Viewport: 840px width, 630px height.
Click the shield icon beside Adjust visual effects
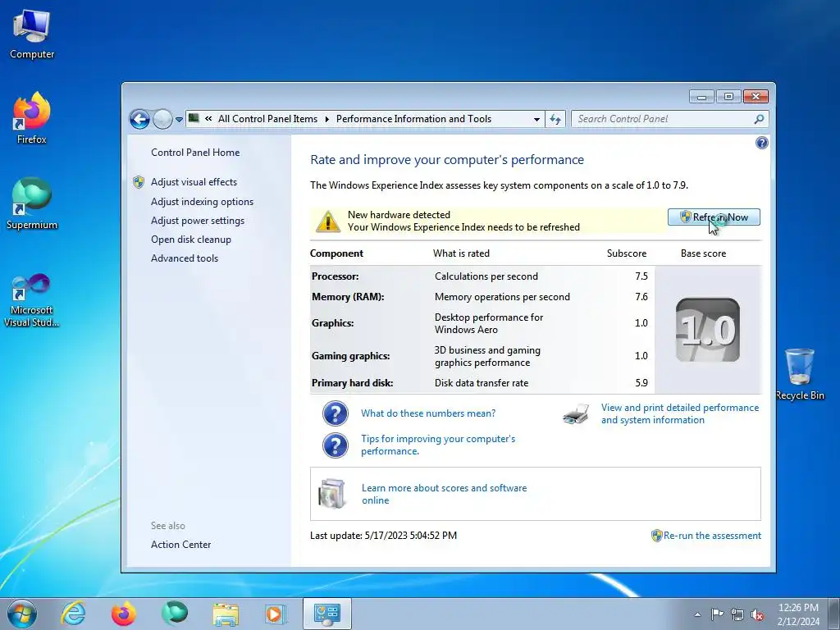click(x=138, y=182)
